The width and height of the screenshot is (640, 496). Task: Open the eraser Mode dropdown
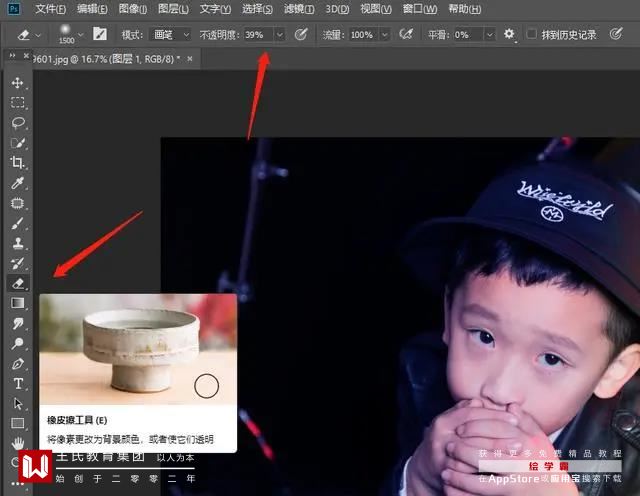click(x=170, y=35)
